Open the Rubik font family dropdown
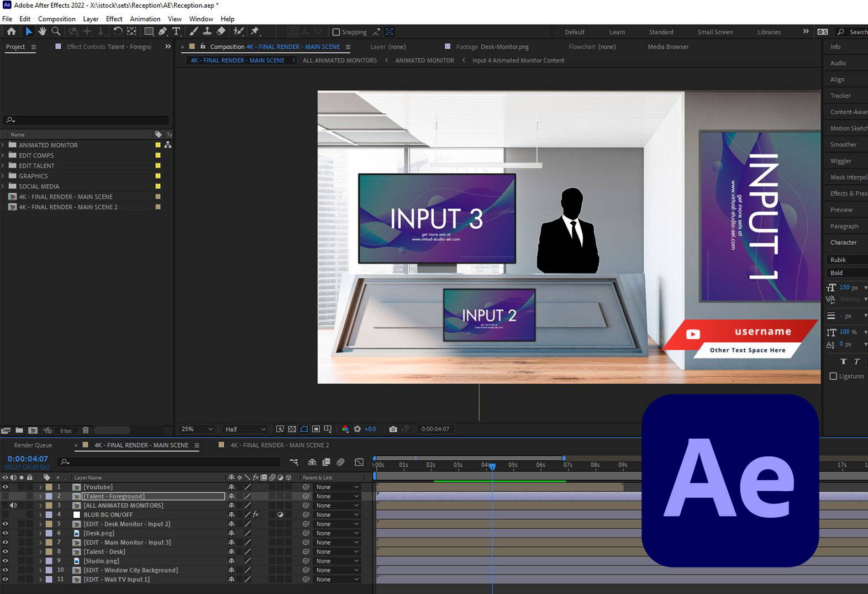Viewport: 868px width, 594px height. pos(847,260)
